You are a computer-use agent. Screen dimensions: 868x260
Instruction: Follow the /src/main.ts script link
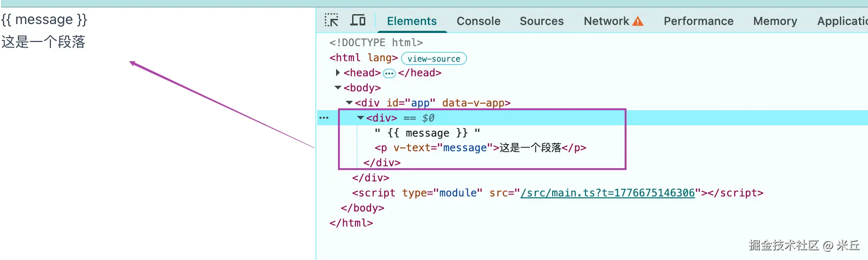point(608,193)
